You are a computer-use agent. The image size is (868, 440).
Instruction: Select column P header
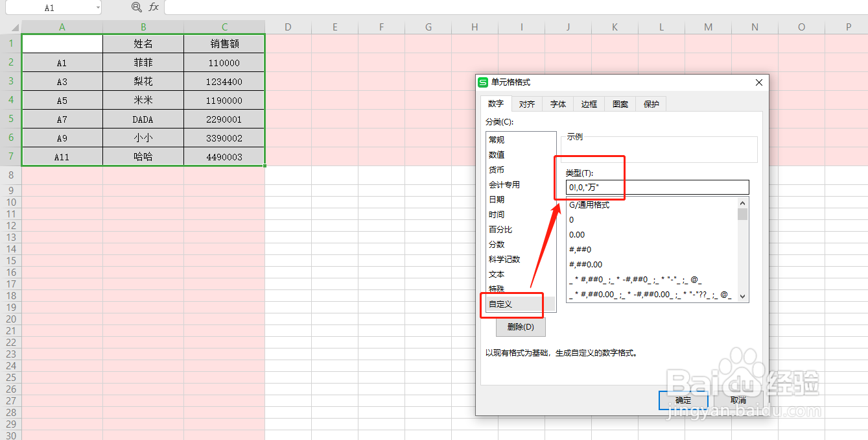[x=848, y=27]
